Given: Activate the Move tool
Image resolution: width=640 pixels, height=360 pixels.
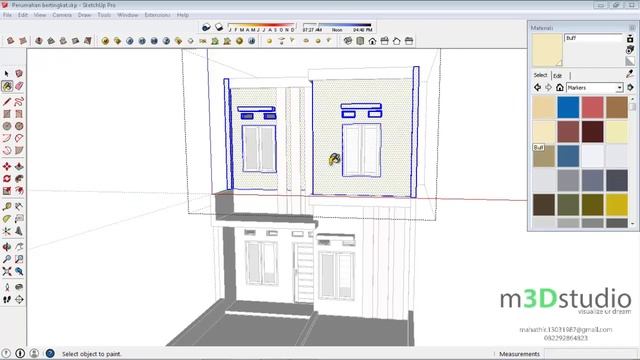Looking at the screenshot, I should 7,167.
